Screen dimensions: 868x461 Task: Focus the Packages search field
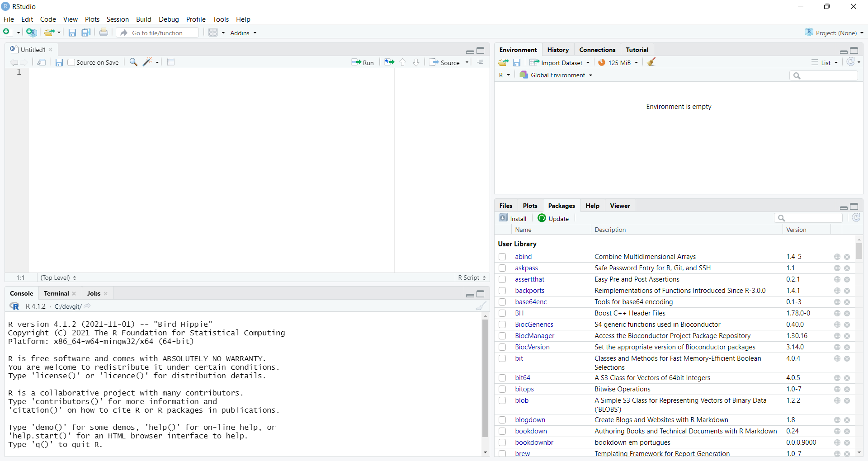coord(808,218)
